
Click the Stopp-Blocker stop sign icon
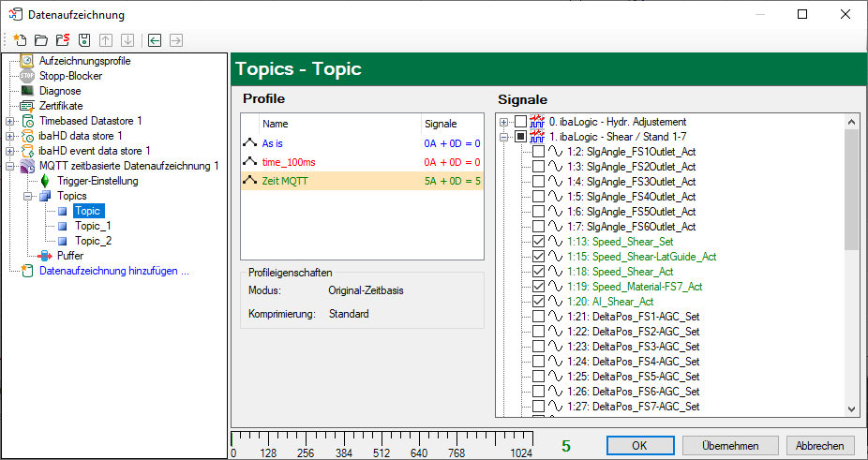tap(27, 76)
